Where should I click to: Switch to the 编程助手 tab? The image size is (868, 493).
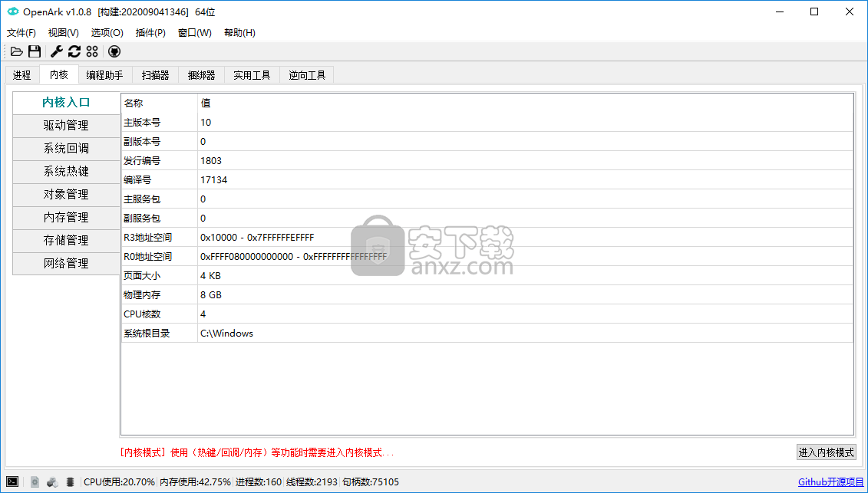(x=105, y=74)
